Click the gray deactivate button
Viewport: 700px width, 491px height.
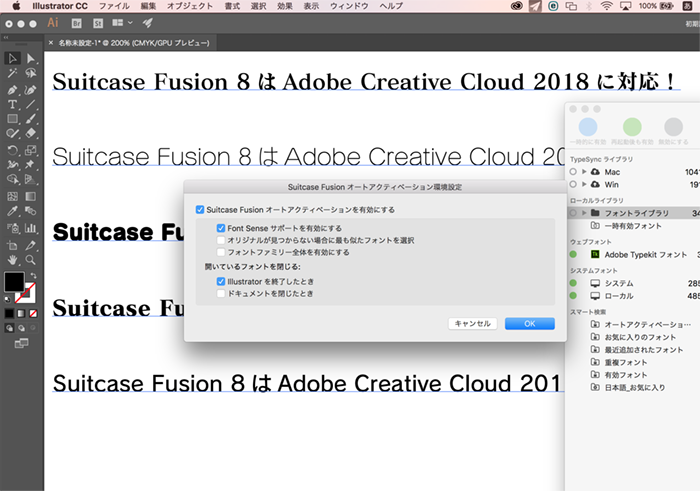(673, 127)
